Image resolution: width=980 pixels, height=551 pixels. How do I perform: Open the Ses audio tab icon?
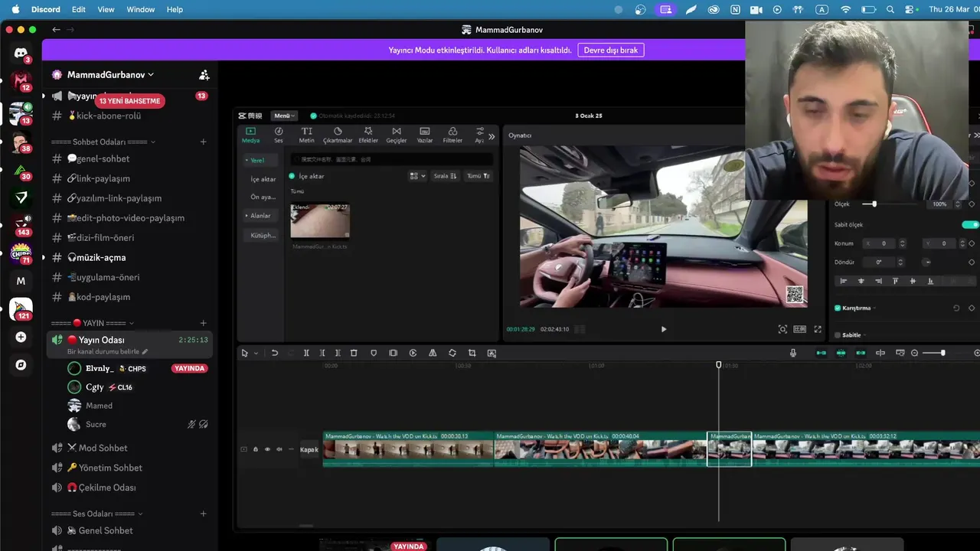(x=279, y=131)
